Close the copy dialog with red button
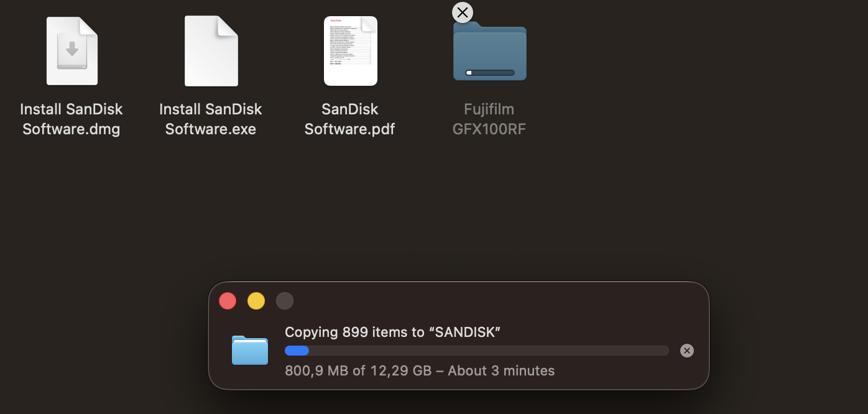 coord(228,301)
